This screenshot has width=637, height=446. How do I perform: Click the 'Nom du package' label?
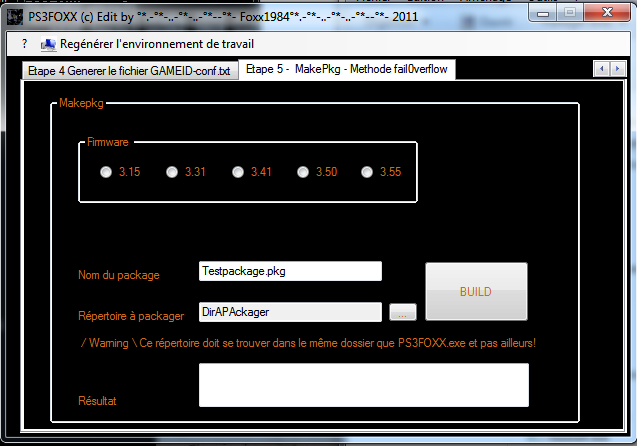(x=119, y=275)
